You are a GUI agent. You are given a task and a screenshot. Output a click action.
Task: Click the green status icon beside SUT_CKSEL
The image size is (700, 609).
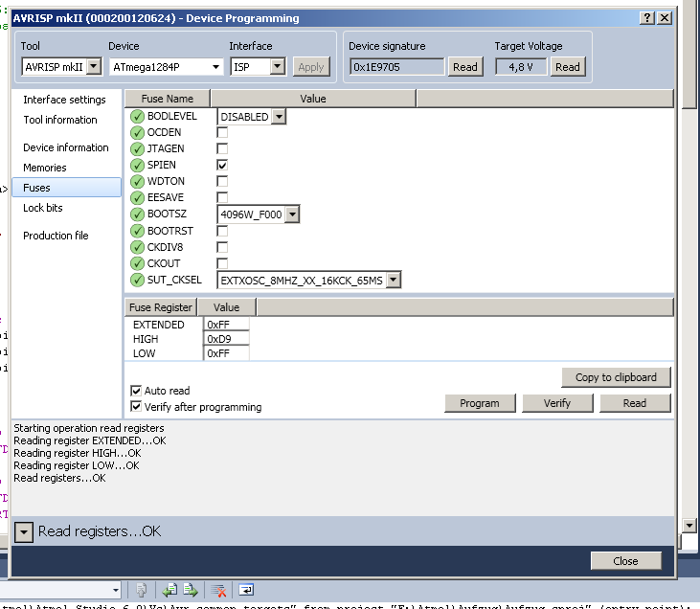tap(137, 280)
